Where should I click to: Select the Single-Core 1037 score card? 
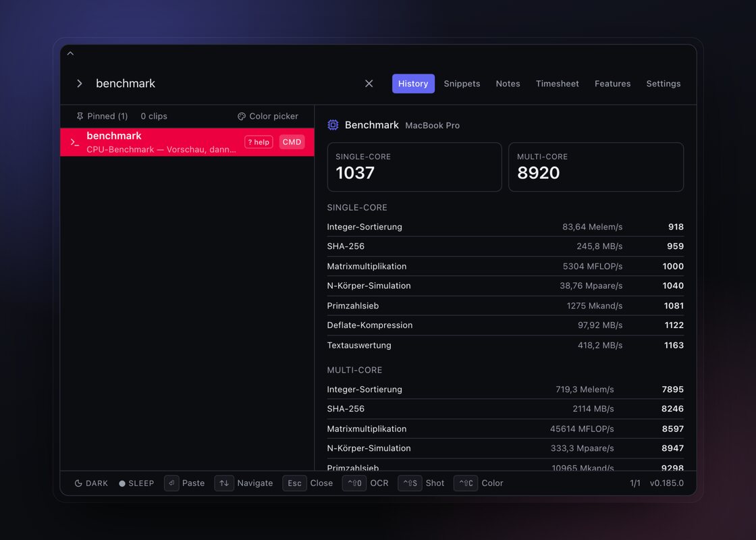click(414, 167)
